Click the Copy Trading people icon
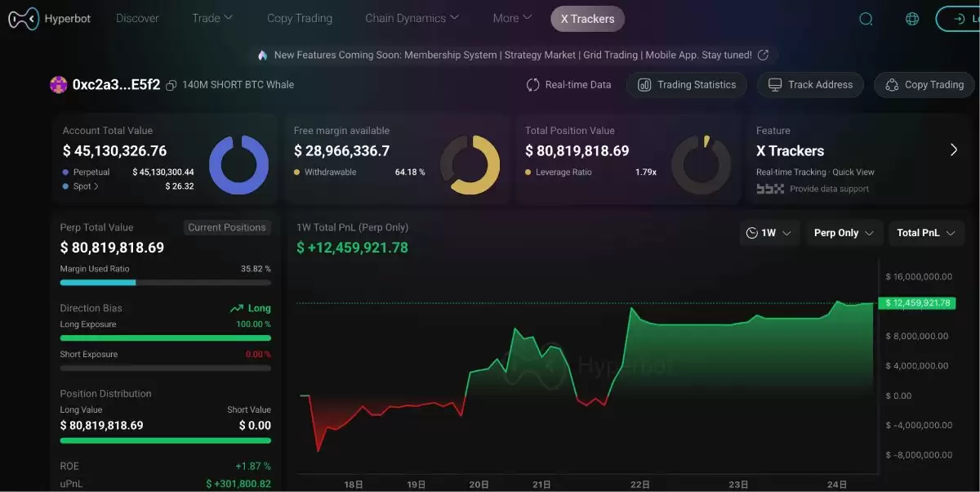 893,84
